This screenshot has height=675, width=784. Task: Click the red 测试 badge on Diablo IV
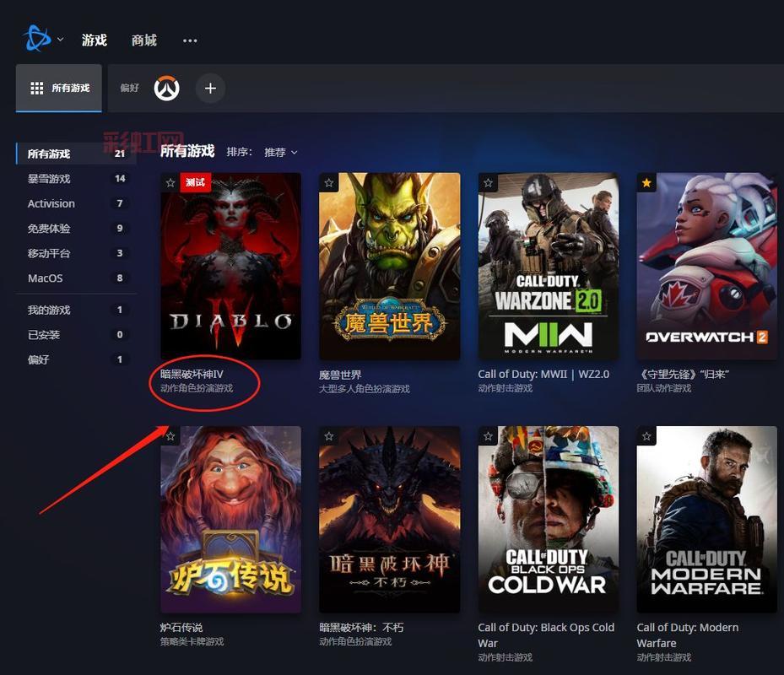coord(196,182)
